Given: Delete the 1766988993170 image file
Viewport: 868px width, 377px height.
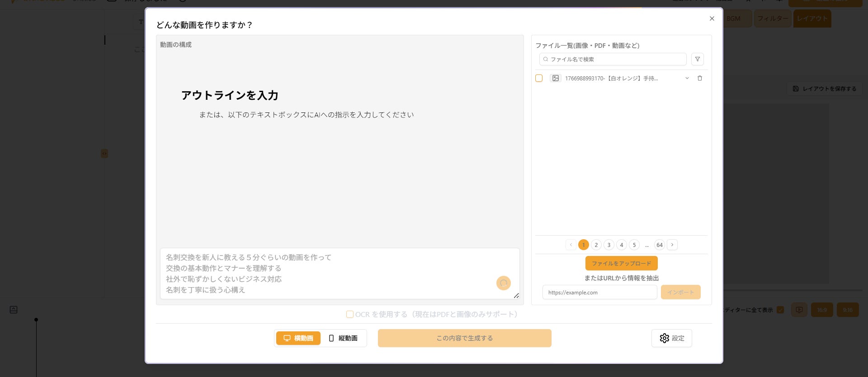Looking at the screenshot, I should pos(700,78).
